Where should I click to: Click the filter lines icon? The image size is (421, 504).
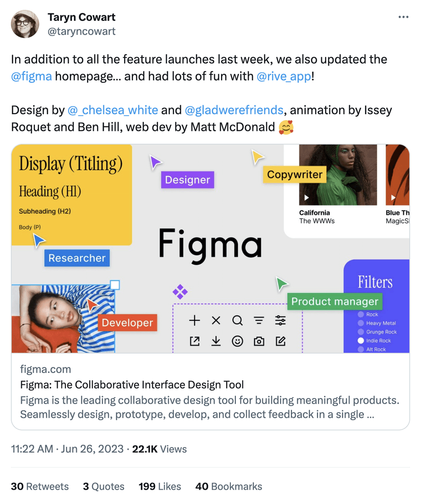(x=259, y=320)
